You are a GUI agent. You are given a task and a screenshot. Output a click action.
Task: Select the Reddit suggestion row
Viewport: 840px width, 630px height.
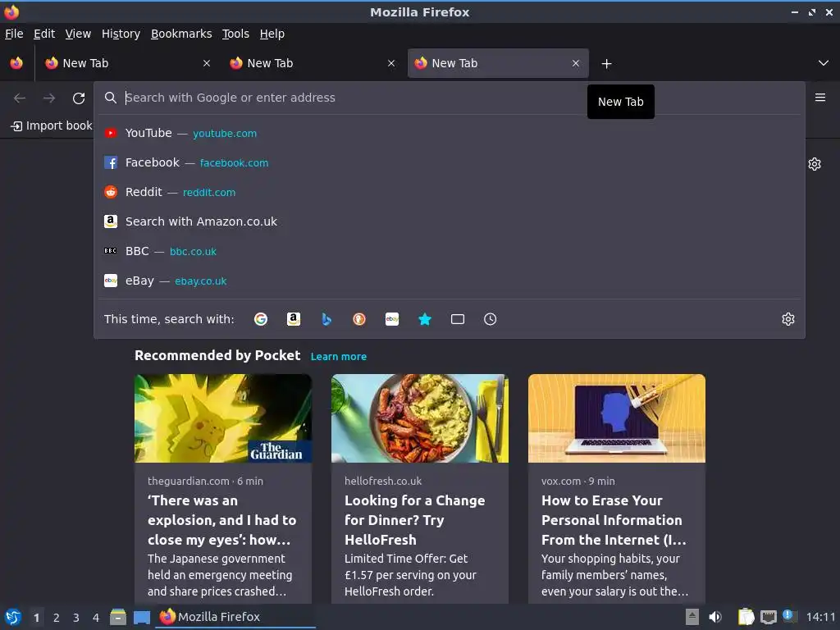coord(450,192)
